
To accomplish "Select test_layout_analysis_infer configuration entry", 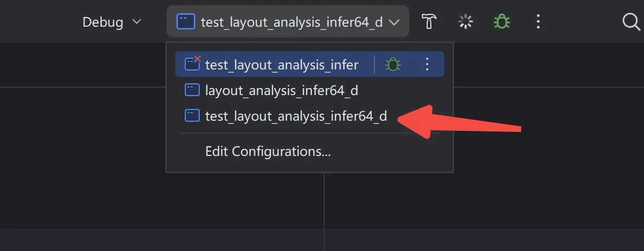I will pos(281,65).
